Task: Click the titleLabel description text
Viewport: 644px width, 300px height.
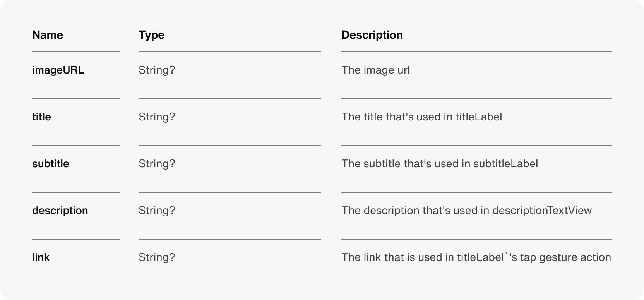Action: pos(421,117)
